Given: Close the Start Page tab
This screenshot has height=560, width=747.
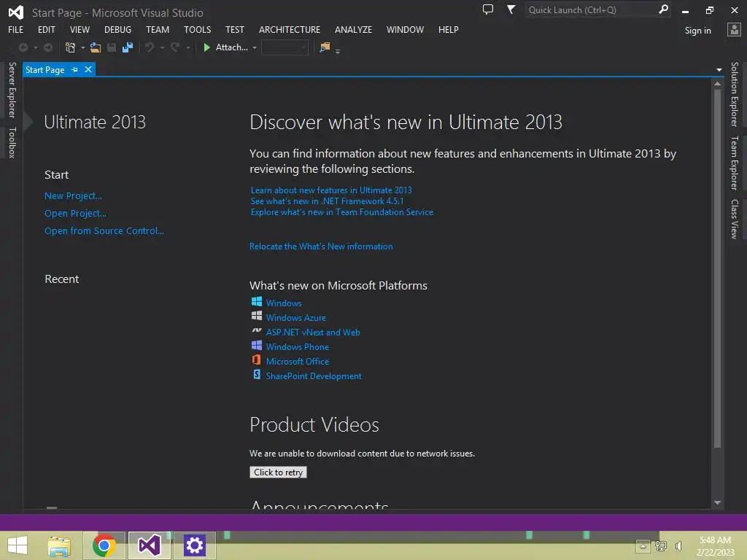Looking at the screenshot, I should (88, 69).
